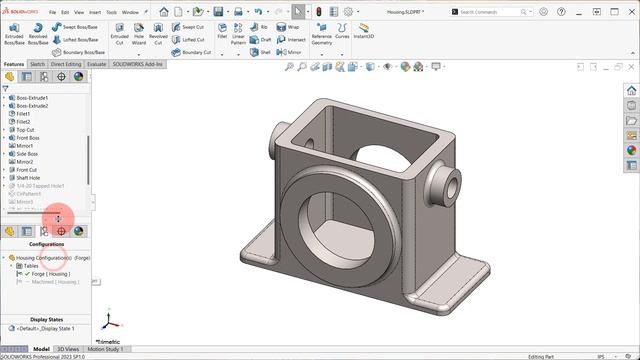Image resolution: width=640 pixels, height=360 pixels.
Task: Open the Motion Study 1 tab
Action: (x=105, y=349)
